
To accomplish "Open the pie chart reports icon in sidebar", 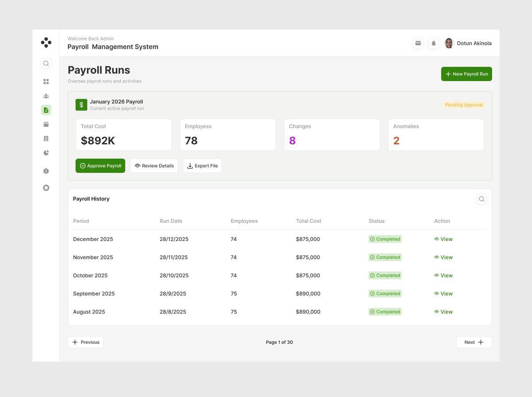I will click(x=46, y=153).
